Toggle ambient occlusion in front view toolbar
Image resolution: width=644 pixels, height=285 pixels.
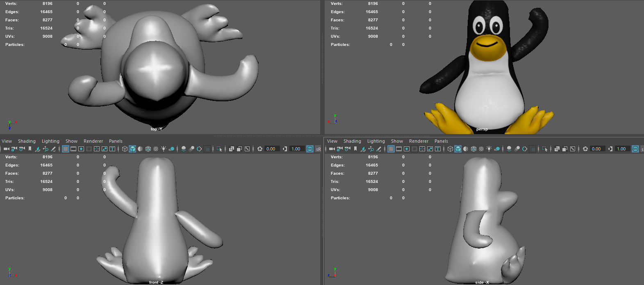(184, 149)
